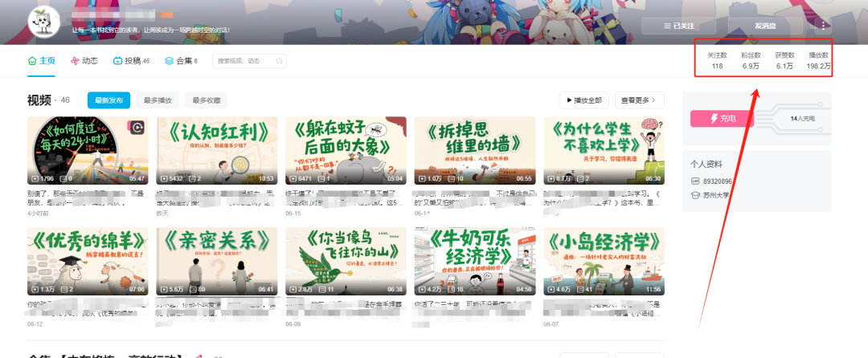This screenshot has height=358, width=868.
Task: Click the graduation cap icon beside 苏州大学
Action: (x=695, y=195)
